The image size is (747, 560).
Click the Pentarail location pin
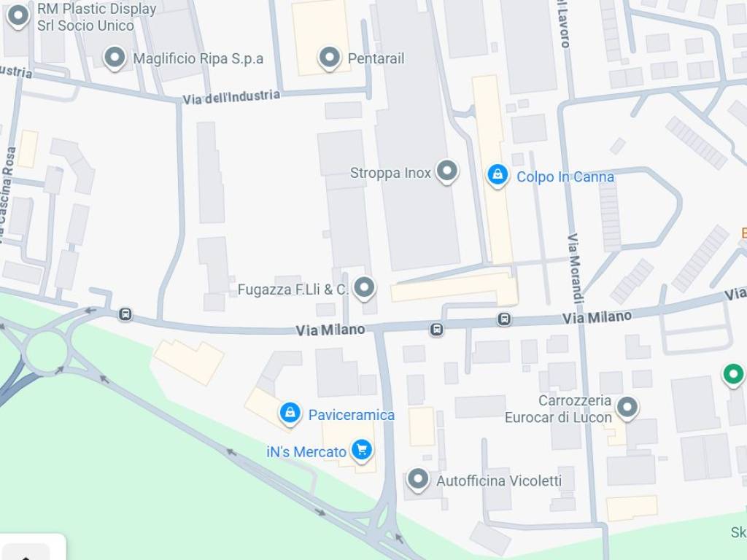329,58
